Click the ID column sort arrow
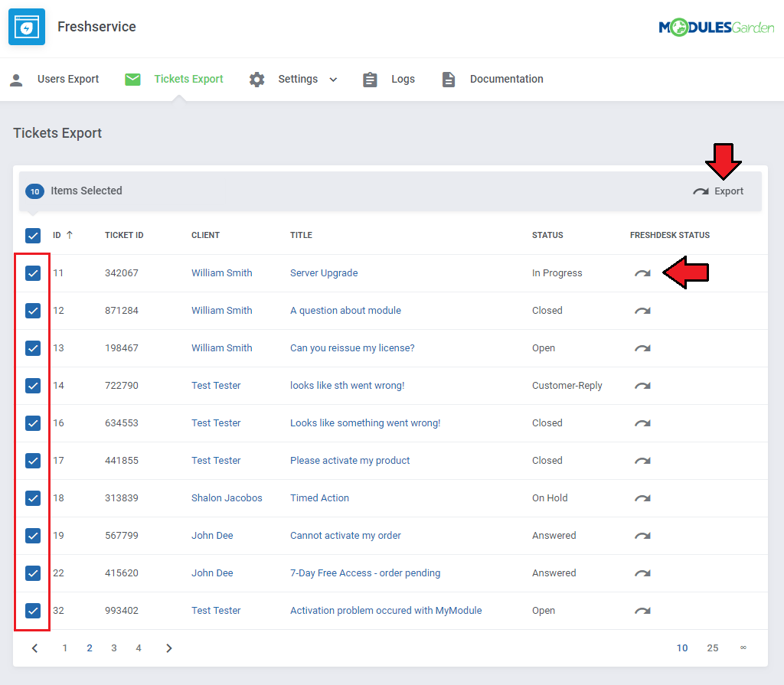784x685 pixels. tap(70, 235)
